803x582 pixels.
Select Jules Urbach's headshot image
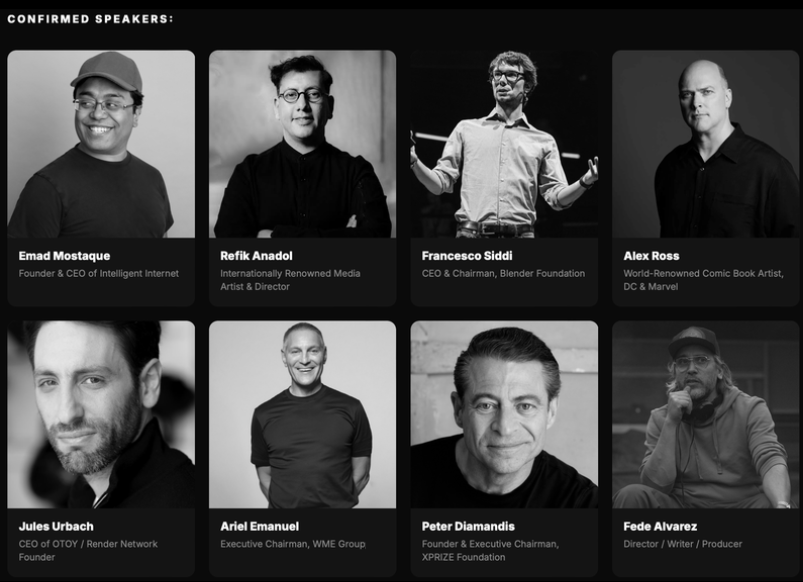[x=101, y=414]
